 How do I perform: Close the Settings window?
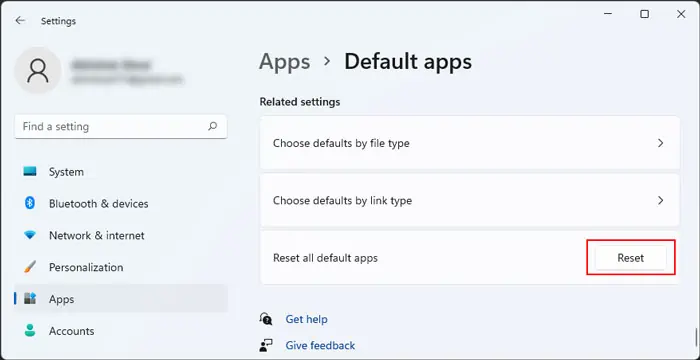point(681,14)
